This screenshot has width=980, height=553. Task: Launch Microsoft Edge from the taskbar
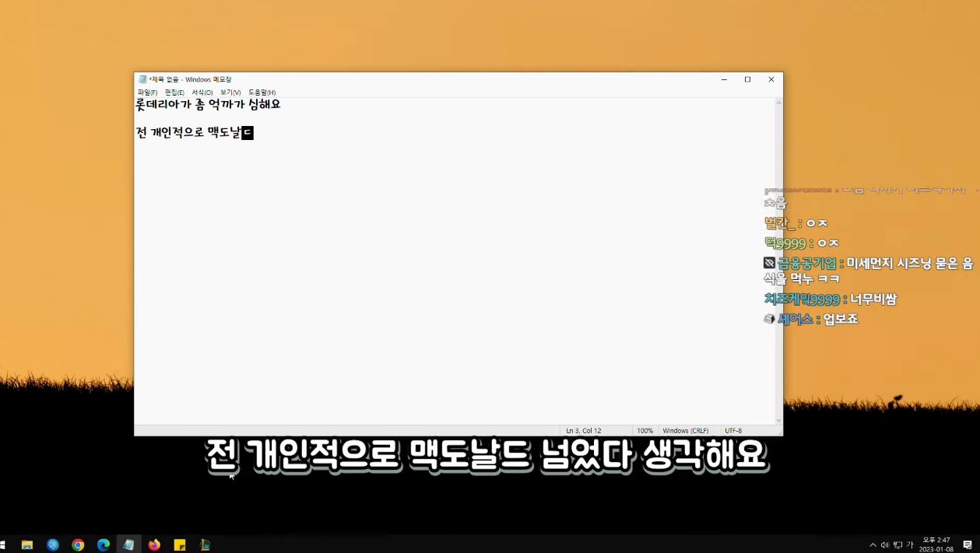tap(103, 544)
